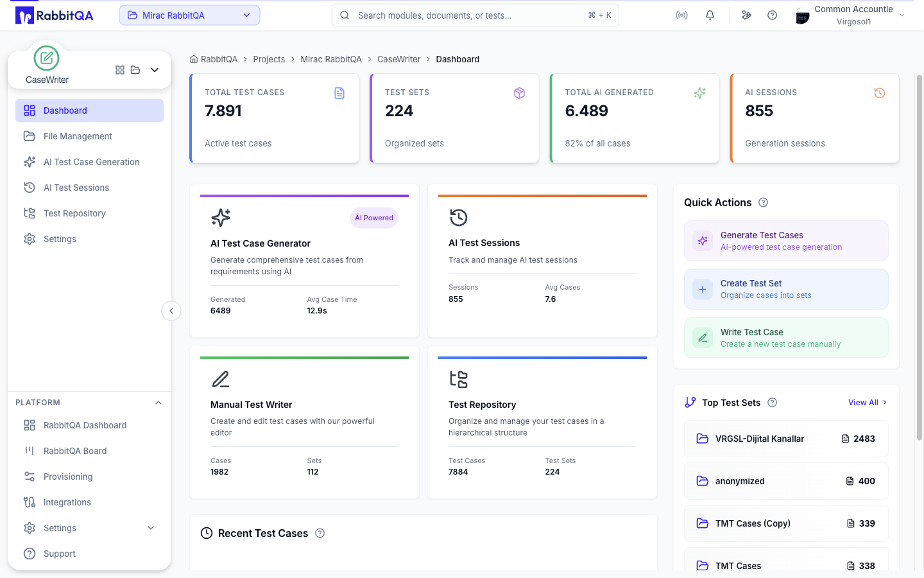The height and width of the screenshot is (578, 924).
Task: Open the broadcast signal icon in header
Action: pyautogui.click(x=681, y=15)
